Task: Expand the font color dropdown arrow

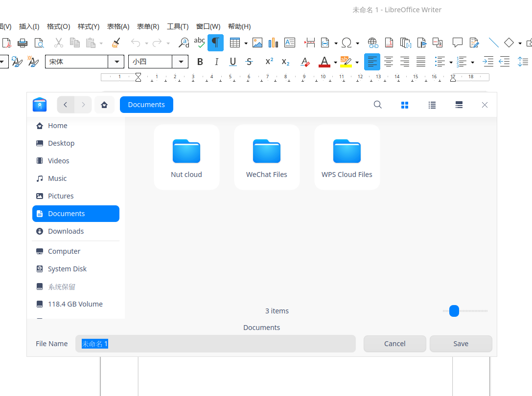Action: [x=334, y=62]
